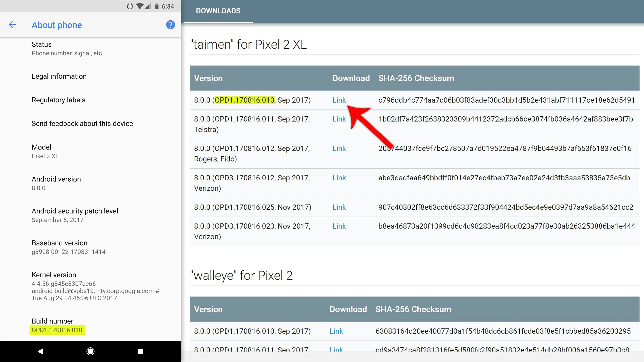644x362 pixels.
Task: Tap the battery status icon
Action: [157, 6]
